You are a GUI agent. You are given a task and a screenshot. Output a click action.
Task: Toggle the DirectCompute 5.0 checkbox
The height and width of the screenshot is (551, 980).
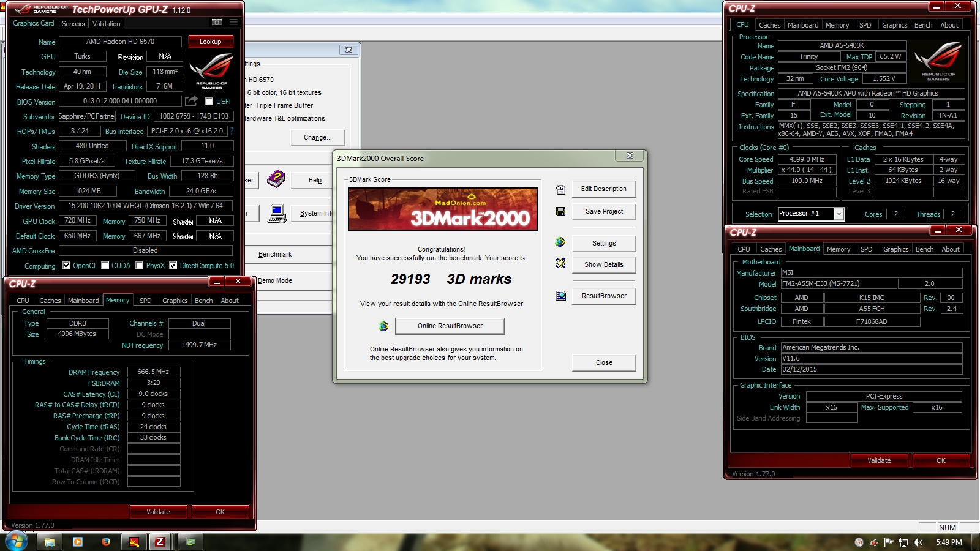[173, 266]
